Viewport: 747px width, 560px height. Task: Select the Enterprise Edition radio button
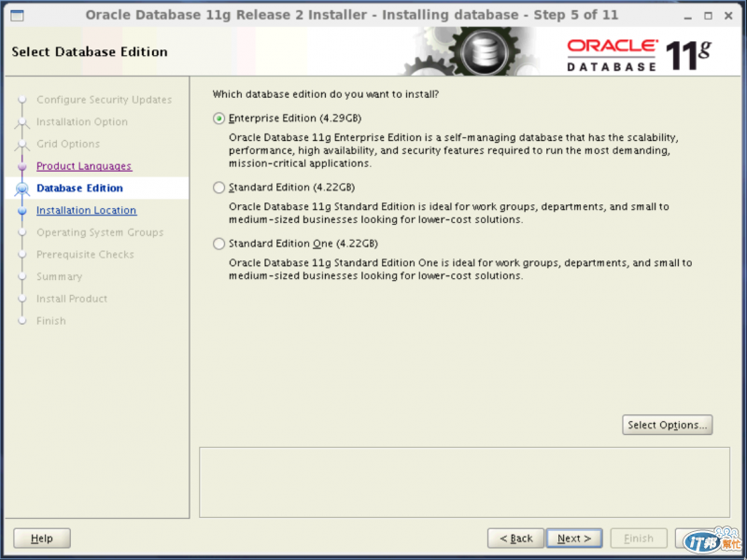(x=218, y=119)
